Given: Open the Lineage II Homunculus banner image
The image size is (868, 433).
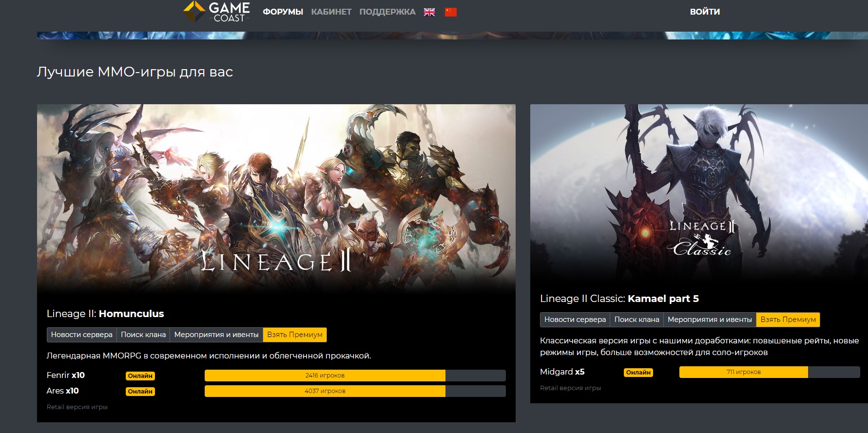Looking at the screenshot, I should pos(276,197).
